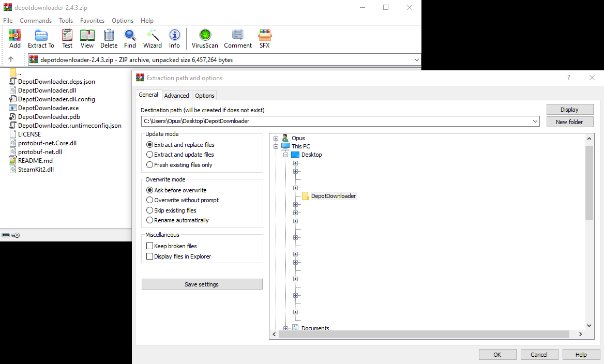Click the Opus user icon in tree
Image resolution: width=604 pixels, height=364 pixels.
click(285, 138)
